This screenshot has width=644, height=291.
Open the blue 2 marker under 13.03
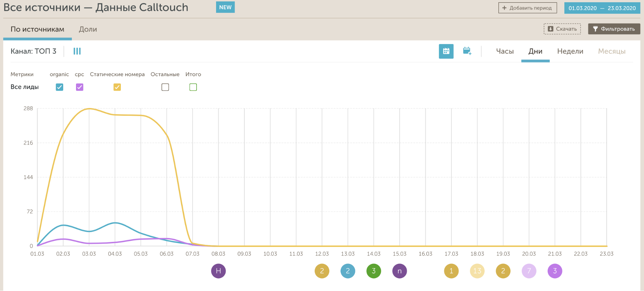pyautogui.click(x=348, y=271)
